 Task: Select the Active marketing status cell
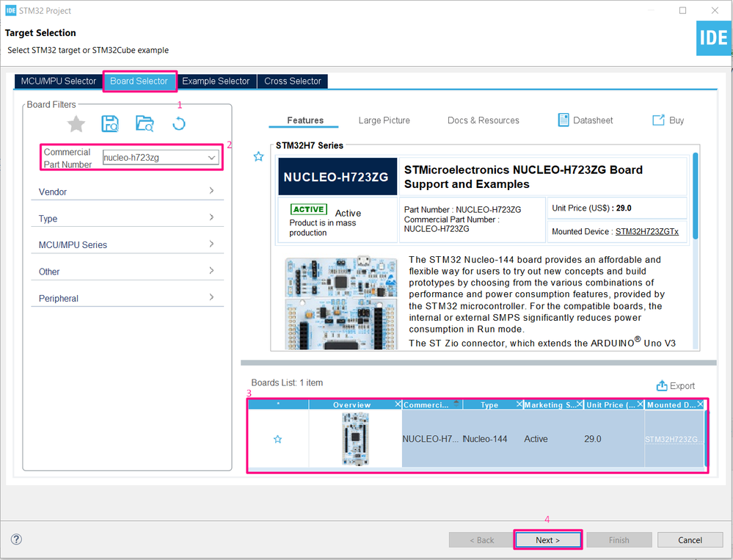tap(553, 439)
